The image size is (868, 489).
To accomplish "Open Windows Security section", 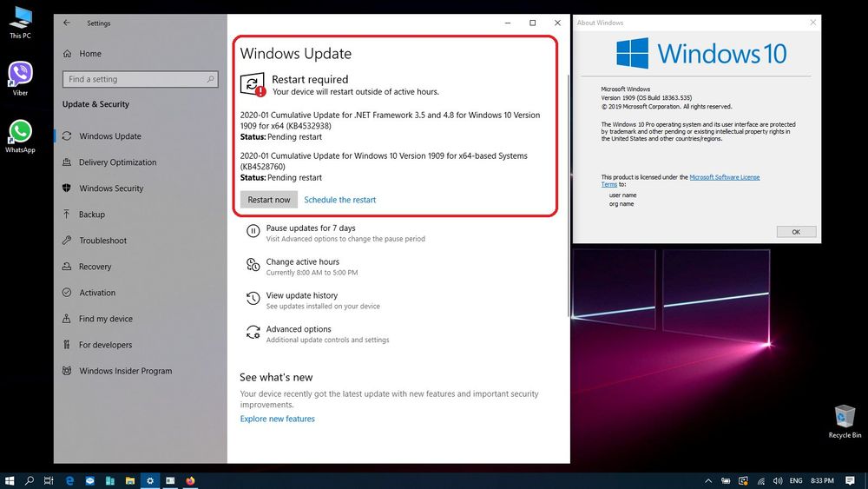I will (111, 188).
